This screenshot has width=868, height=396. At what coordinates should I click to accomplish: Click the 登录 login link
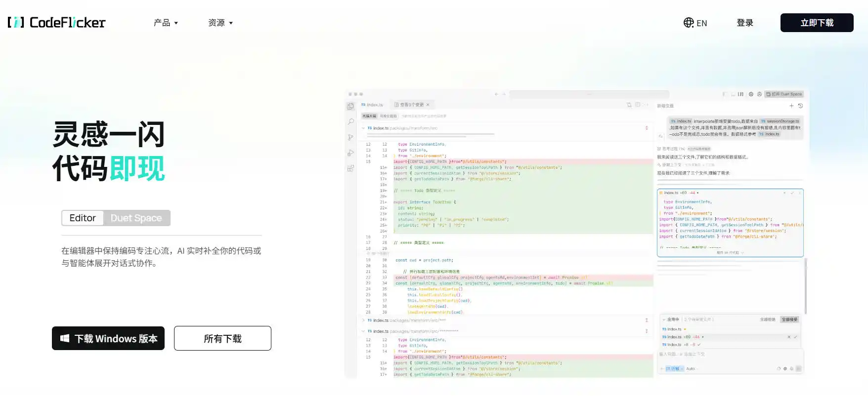pyautogui.click(x=745, y=23)
